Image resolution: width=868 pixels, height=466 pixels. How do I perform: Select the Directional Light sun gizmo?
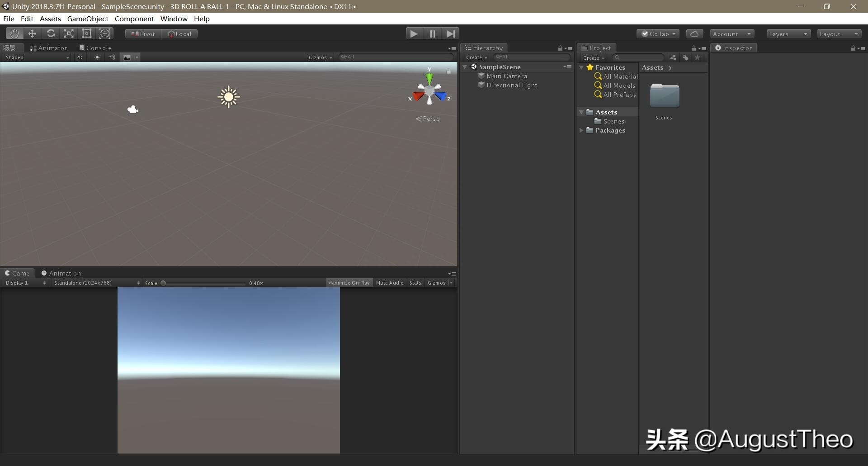(229, 97)
